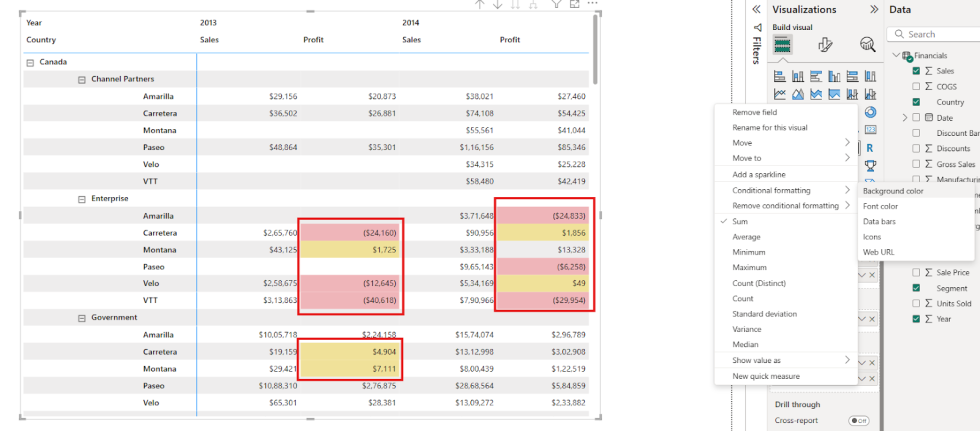
Task: Open the More options ellipsis on visual
Action: pos(593,5)
